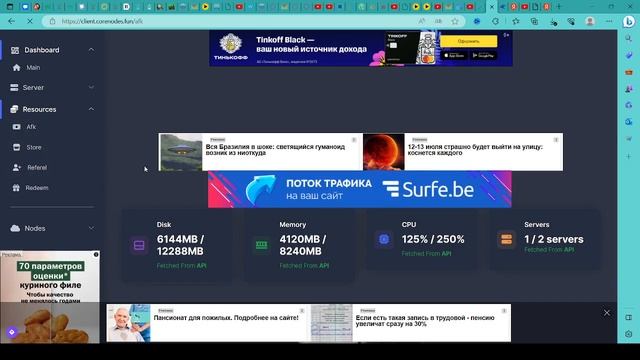The height and width of the screenshot is (360, 640).
Task: Open the Brazil humanoid news ad
Action: click(260, 152)
